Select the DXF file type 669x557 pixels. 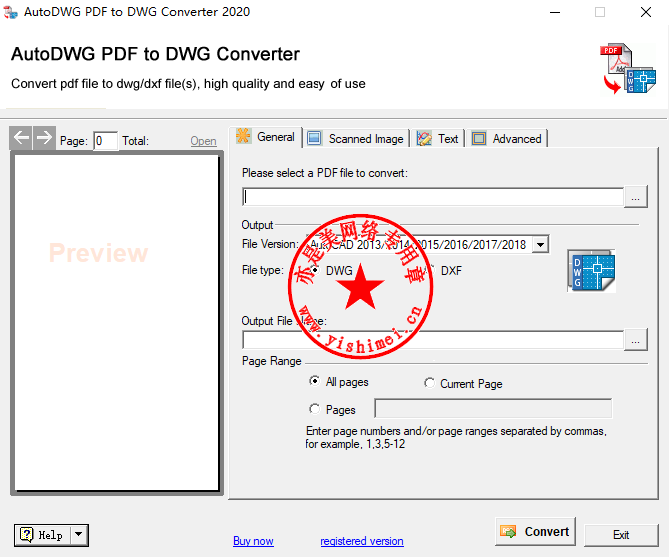point(430,270)
